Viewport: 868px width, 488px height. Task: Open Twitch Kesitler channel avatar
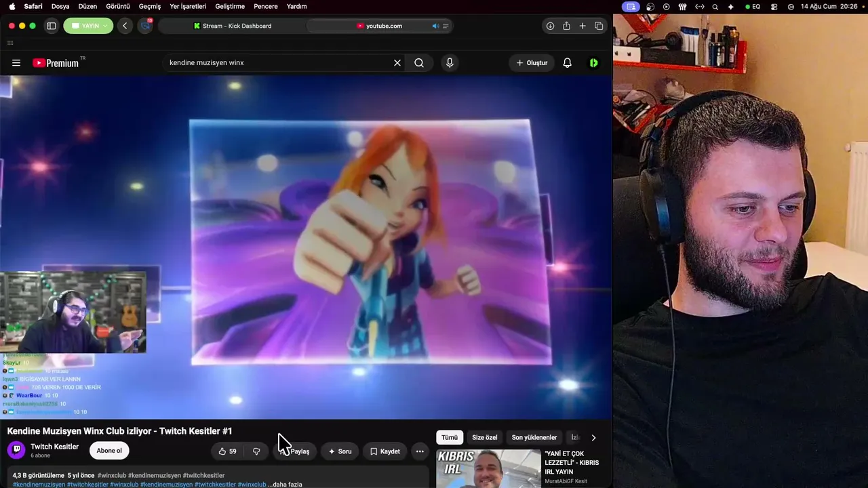[x=16, y=450]
